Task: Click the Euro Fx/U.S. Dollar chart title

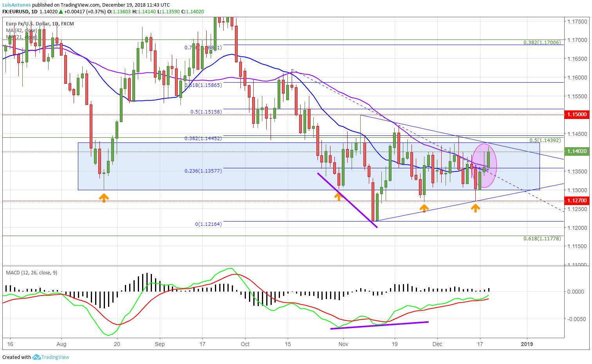Action: (40, 23)
